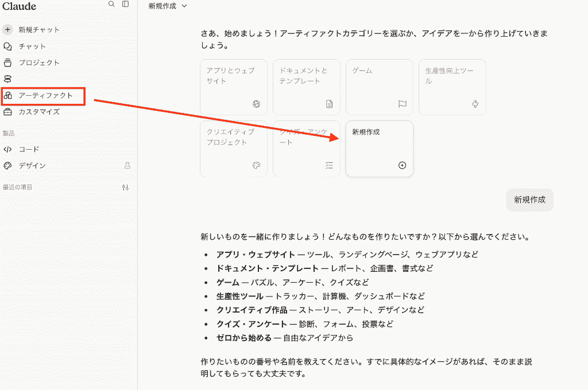Choose the クイズ・アンケート category card
Viewport: 588px width, 390px height.
307,149
